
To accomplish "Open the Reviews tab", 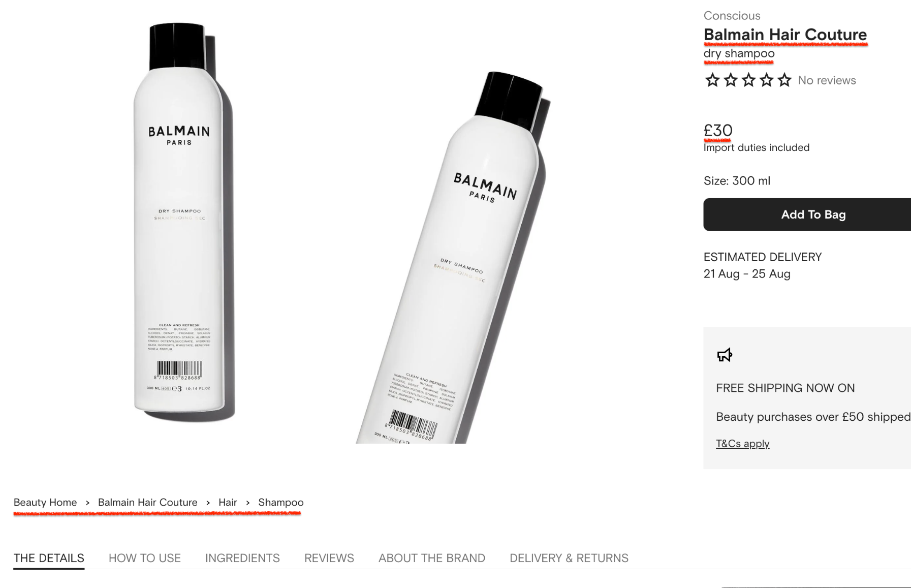I will click(x=329, y=558).
